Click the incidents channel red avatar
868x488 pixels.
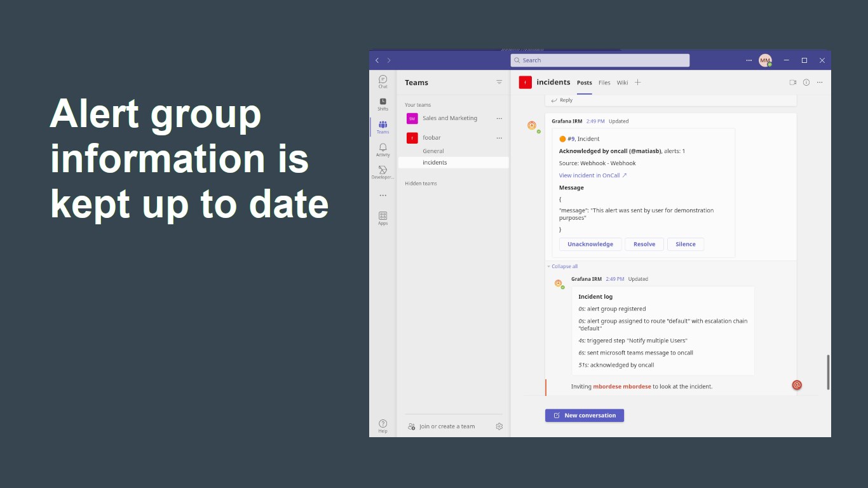(x=525, y=82)
